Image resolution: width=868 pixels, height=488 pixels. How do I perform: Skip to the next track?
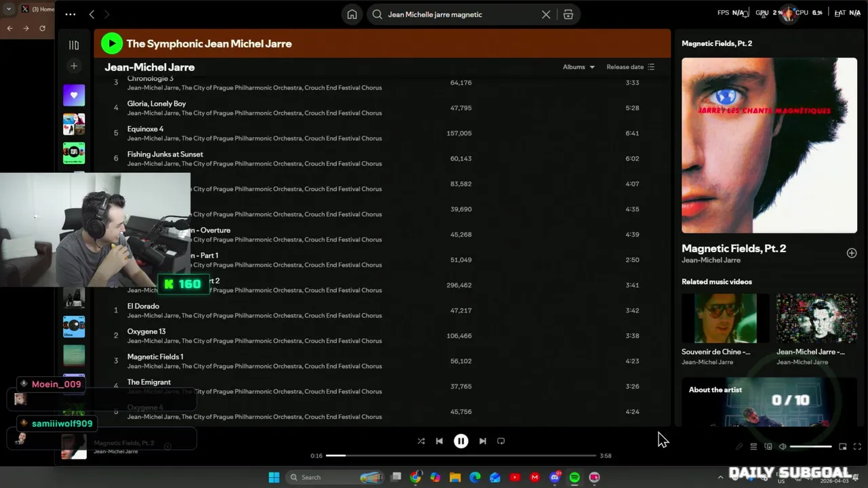click(x=483, y=441)
